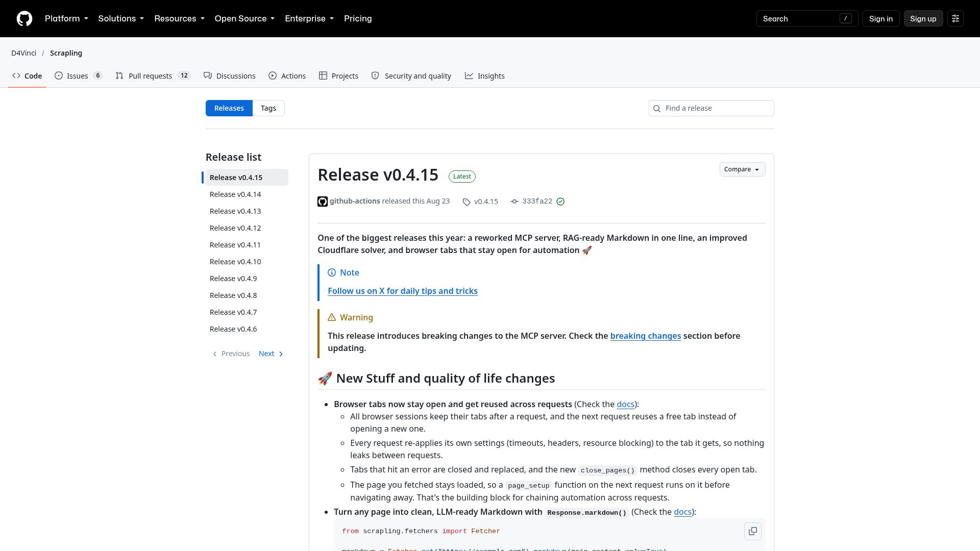This screenshot has height=551, width=980.
Task: Open the D4Vinci owner link
Action: (x=23, y=53)
